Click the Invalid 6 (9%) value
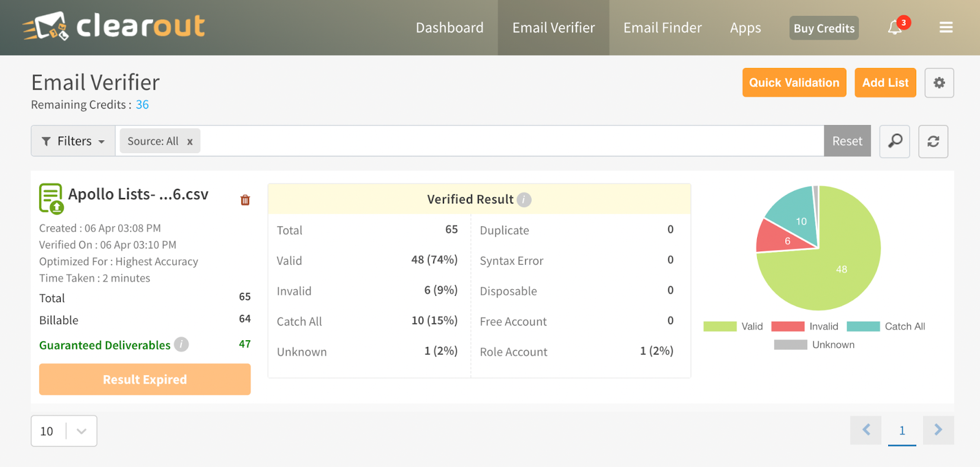Viewport: 980px width, 467px height. point(441,290)
